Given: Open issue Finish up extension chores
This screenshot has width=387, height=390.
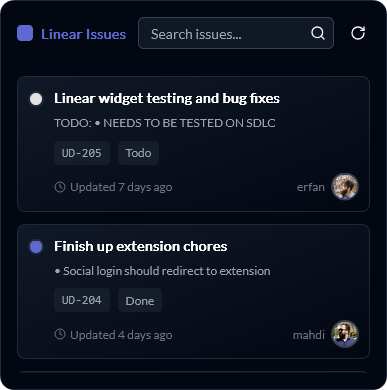Looking at the screenshot, I should point(141,246).
